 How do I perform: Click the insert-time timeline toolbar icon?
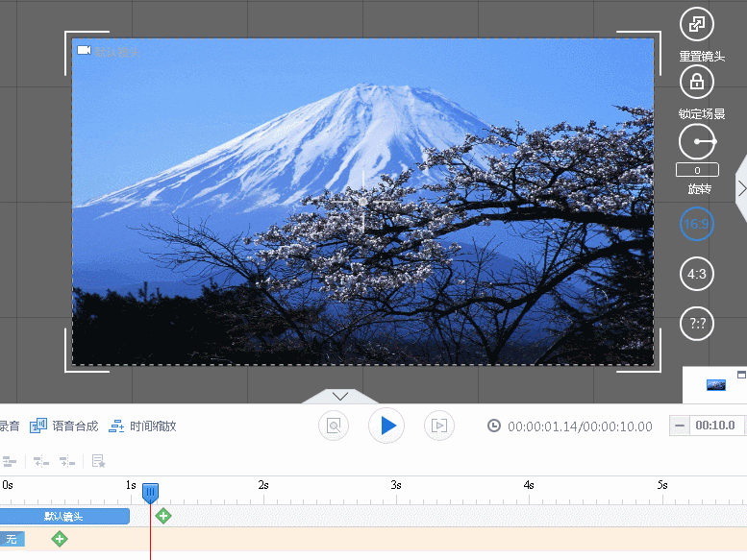click(x=67, y=461)
